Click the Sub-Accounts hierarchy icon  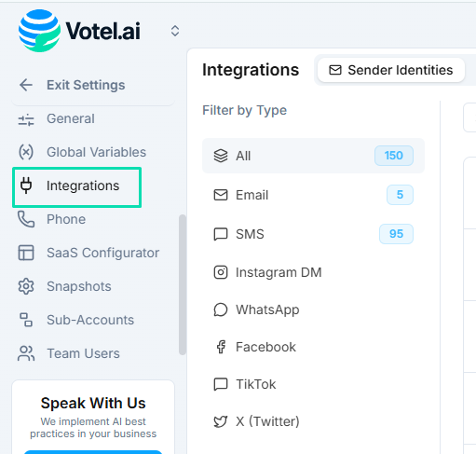click(26, 320)
